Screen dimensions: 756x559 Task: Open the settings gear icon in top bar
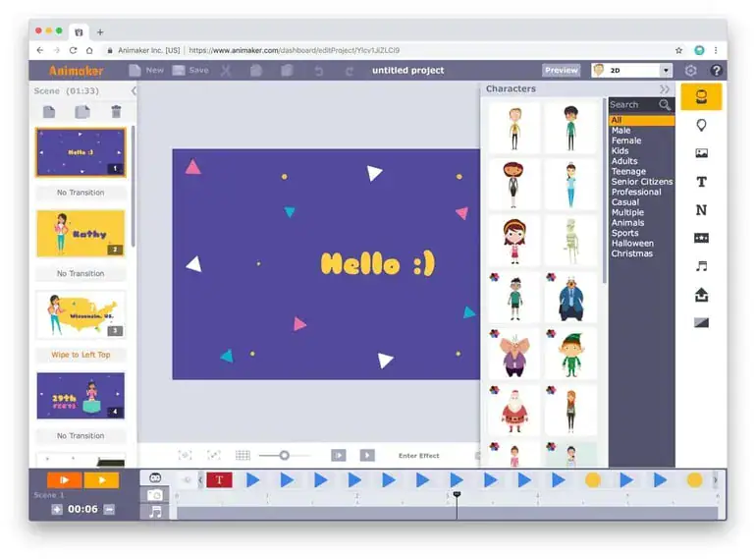[691, 71]
